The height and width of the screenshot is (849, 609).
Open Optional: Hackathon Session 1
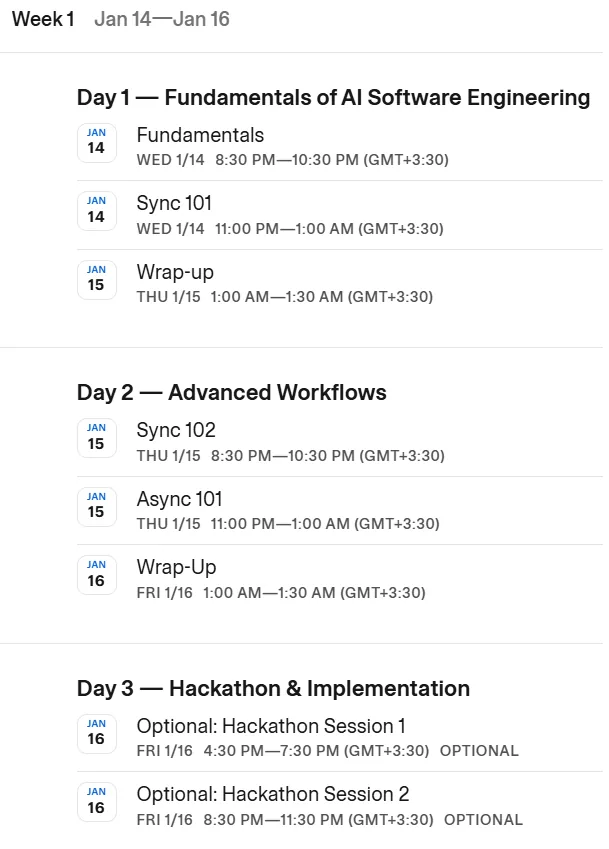[271, 726]
